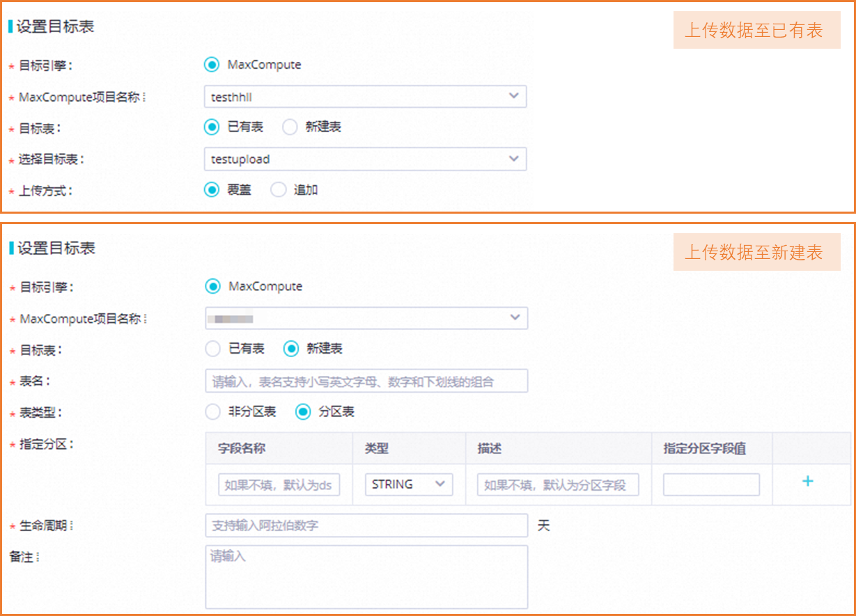The height and width of the screenshot is (616, 856).
Task: Choose 分区表 for table type
Action: pyautogui.click(x=303, y=411)
